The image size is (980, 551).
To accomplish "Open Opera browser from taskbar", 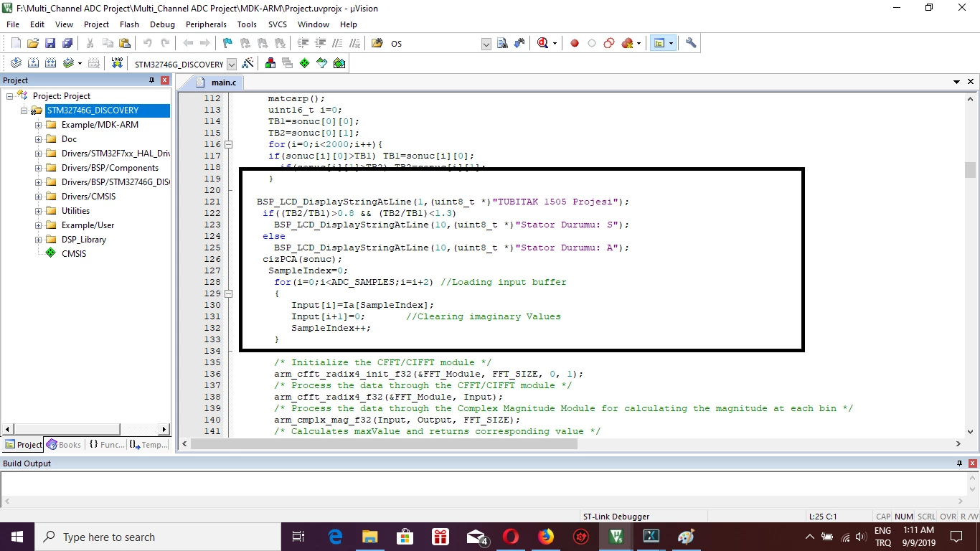I will click(511, 537).
